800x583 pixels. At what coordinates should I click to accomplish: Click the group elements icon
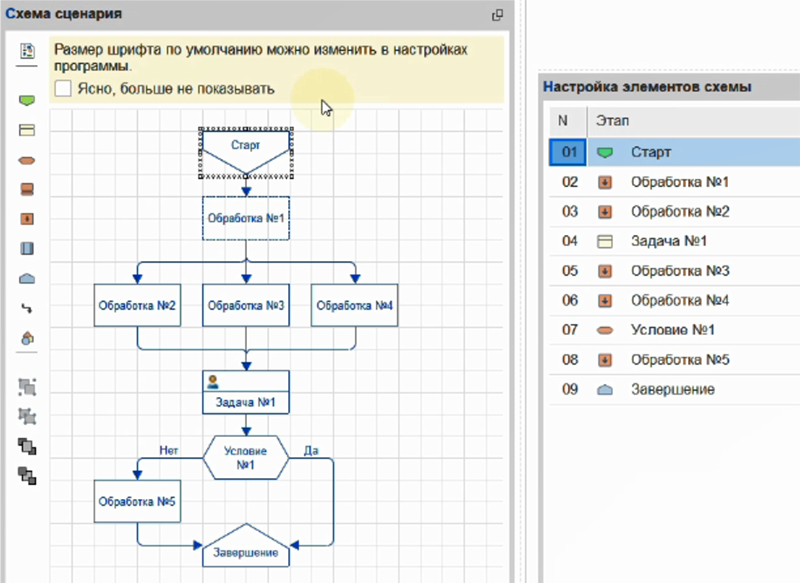point(27,387)
